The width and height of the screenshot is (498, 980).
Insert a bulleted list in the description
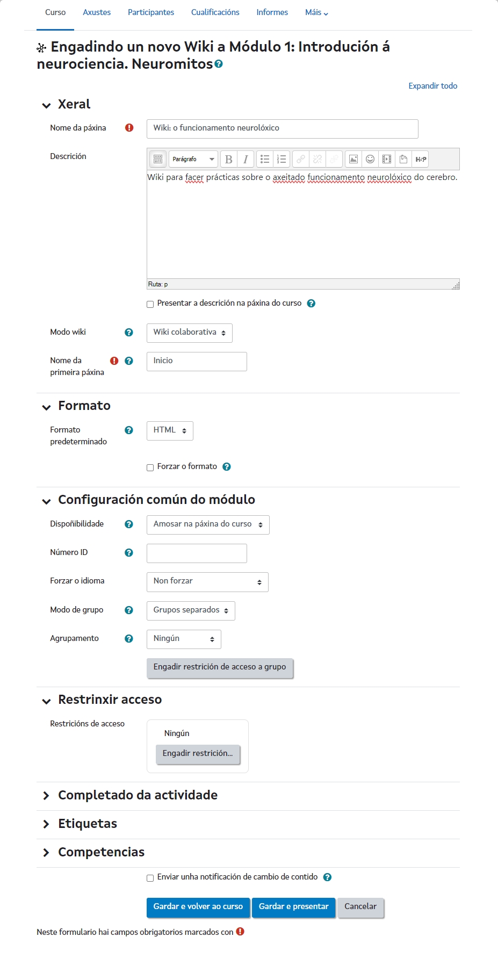pyautogui.click(x=265, y=159)
